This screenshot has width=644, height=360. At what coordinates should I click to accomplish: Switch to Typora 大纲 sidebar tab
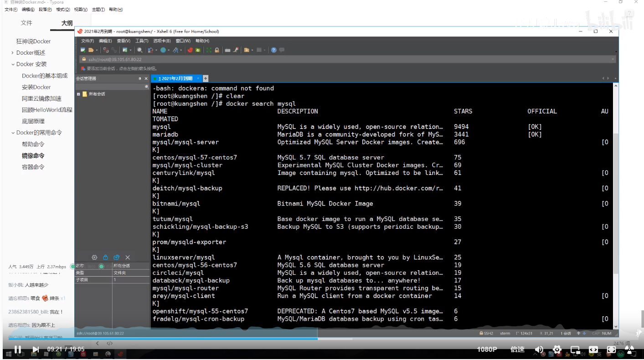point(67,23)
